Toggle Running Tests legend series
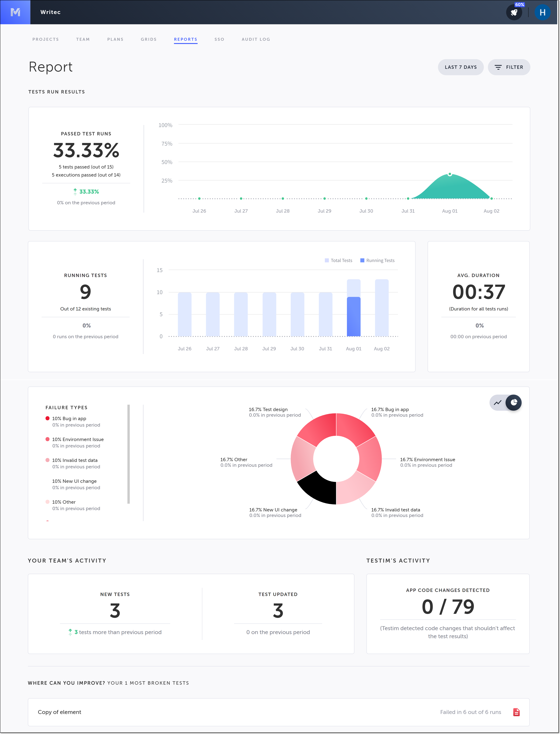This screenshot has height=734, width=560. pos(377,260)
